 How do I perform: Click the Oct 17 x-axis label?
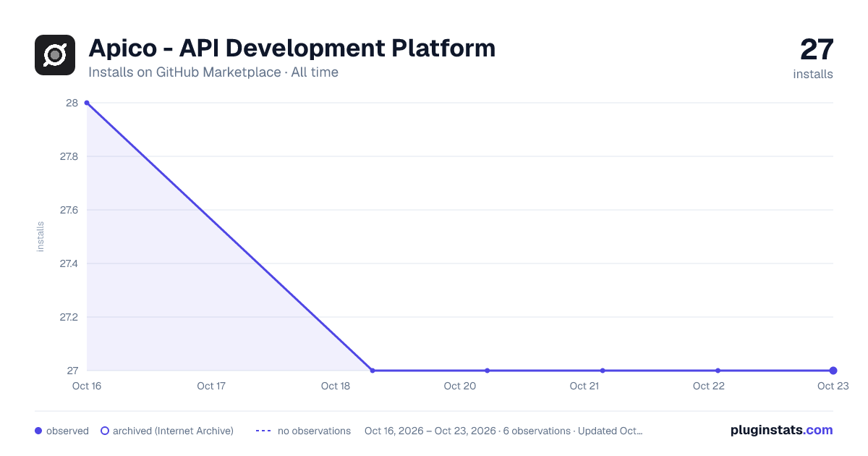pyautogui.click(x=211, y=386)
